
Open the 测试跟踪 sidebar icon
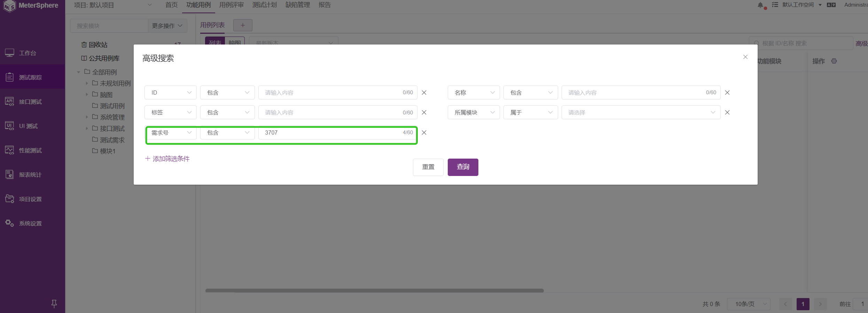pos(9,77)
